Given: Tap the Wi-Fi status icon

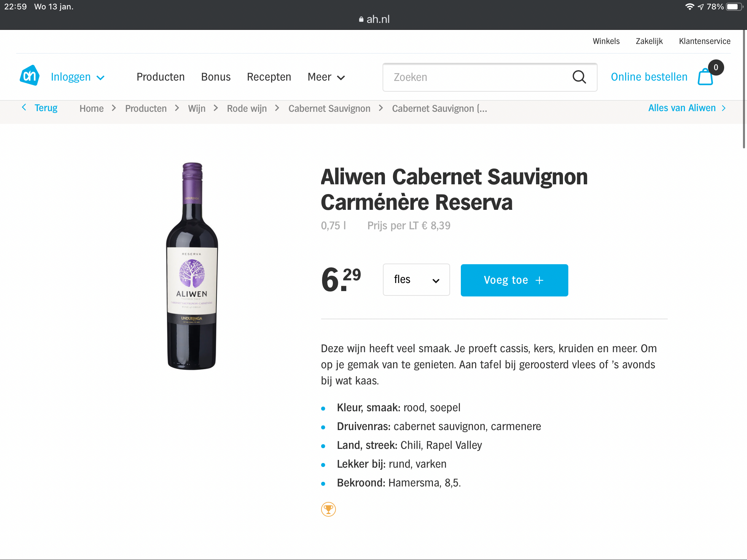Looking at the screenshot, I should tap(689, 7).
